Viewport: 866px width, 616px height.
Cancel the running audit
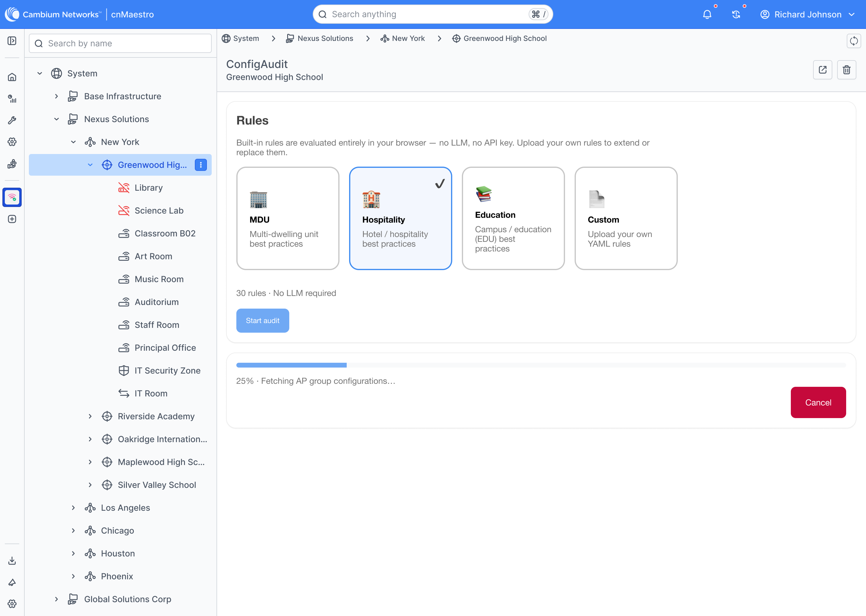tap(818, 402)
